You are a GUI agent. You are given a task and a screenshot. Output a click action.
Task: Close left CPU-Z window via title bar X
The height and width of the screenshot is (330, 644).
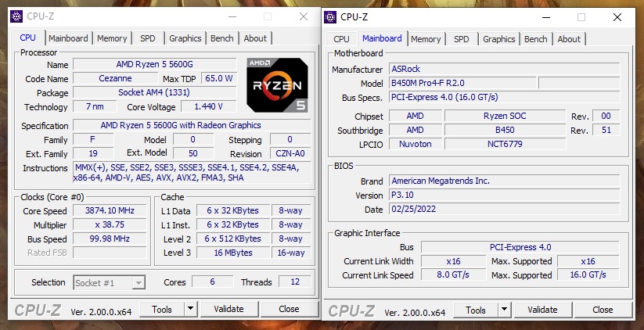(304, 16)
